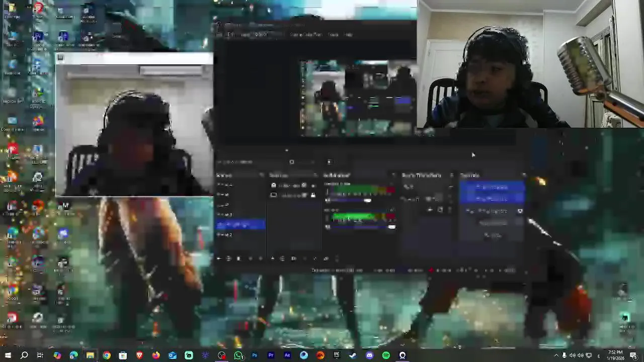
Task: Open the Audio Mixer dock options menu
Action: pos(393,175)
